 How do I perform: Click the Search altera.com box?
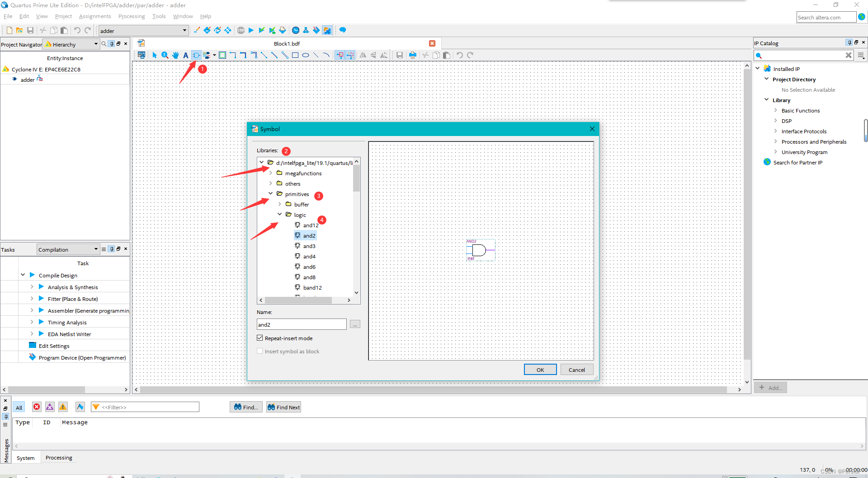coord(826,17)
